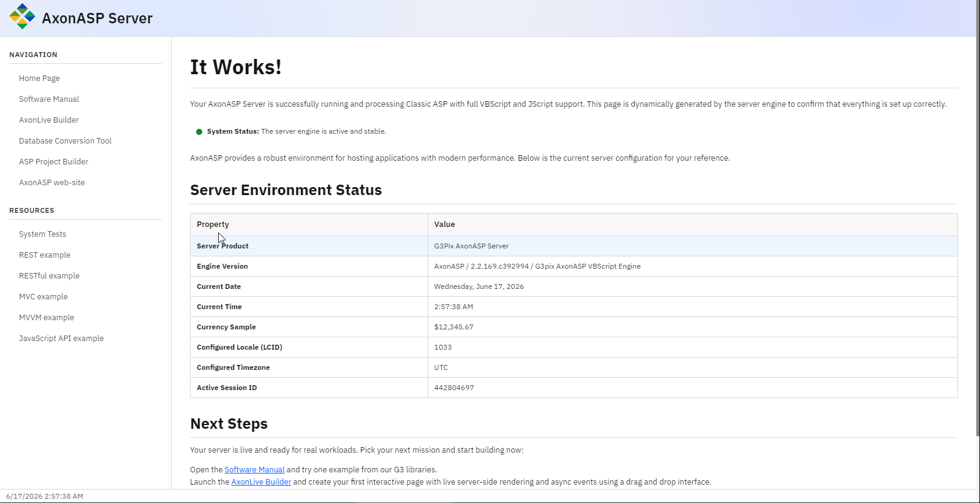Click the 2:57:38 AM table value
Viewport: 980px width, 503px height.
point(454,307)
